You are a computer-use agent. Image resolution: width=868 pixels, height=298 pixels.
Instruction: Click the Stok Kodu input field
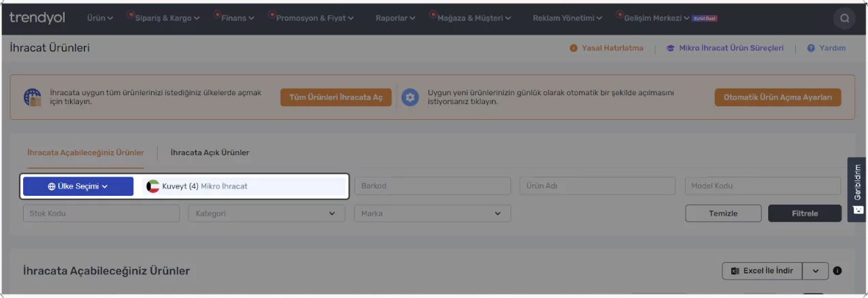point(101,213)
